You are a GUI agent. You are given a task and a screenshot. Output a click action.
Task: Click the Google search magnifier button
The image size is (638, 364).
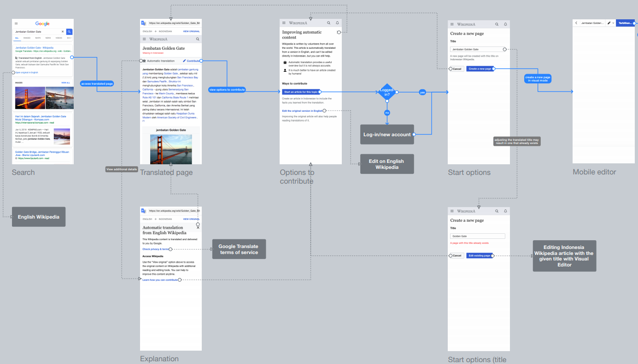pyautogui.click(x=69, y=32)
